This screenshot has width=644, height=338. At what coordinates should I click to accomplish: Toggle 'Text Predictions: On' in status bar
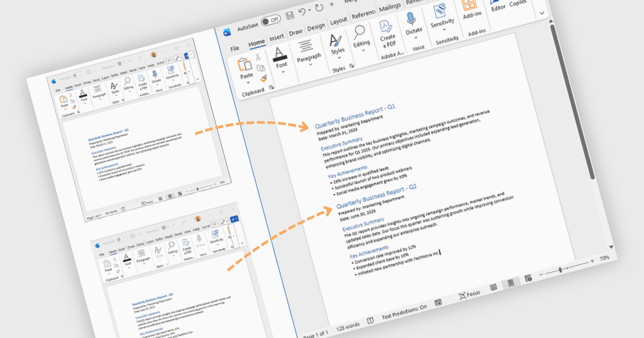tap(404, 311)
